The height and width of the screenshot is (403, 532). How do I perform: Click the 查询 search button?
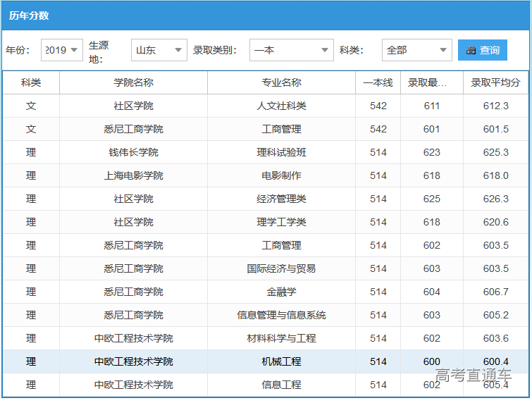483,50
